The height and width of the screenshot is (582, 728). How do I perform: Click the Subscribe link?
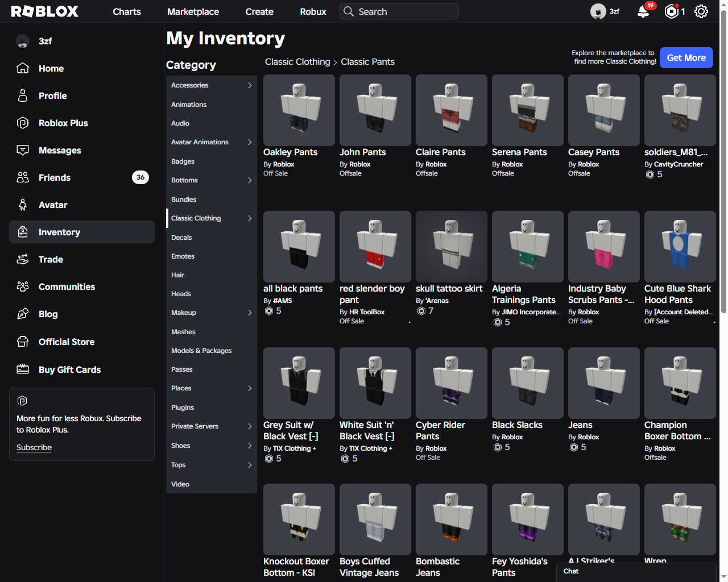[x=34, y=447]
